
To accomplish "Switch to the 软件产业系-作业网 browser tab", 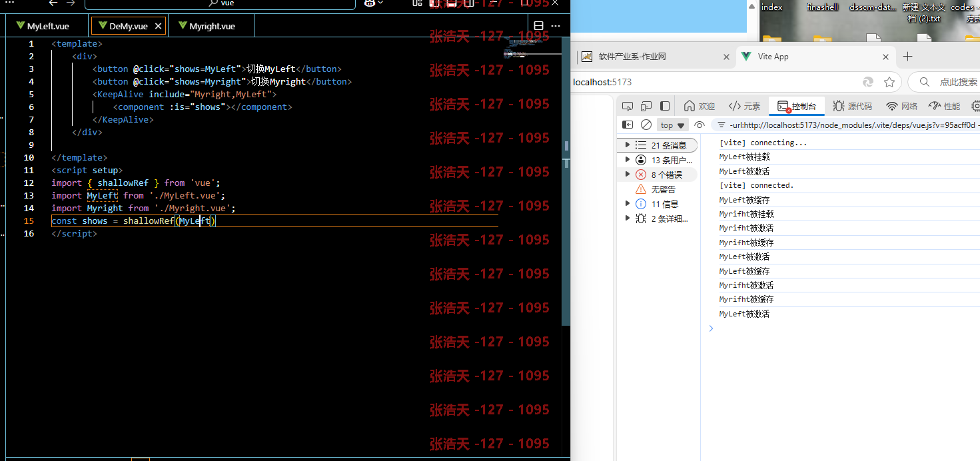I will point(654,57).
